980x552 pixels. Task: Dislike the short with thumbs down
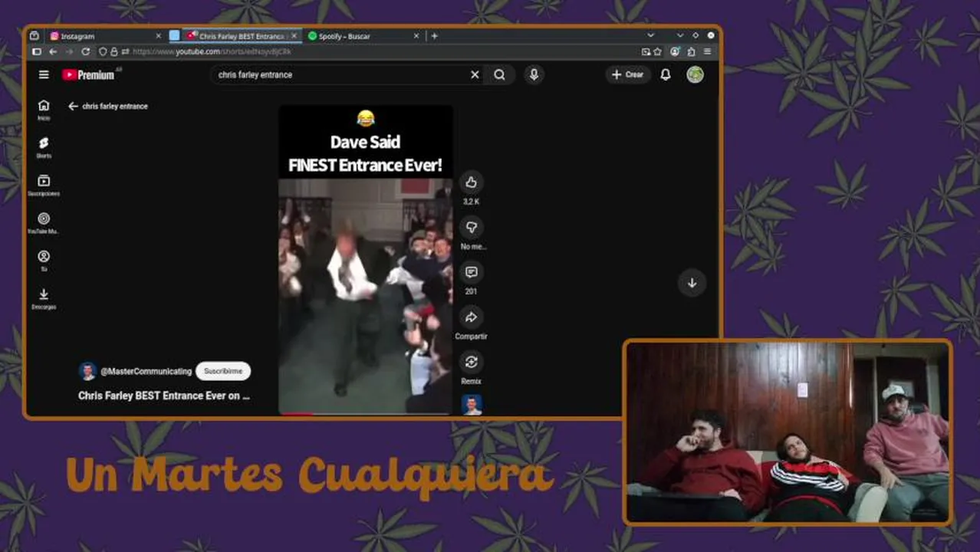(471, 227)
